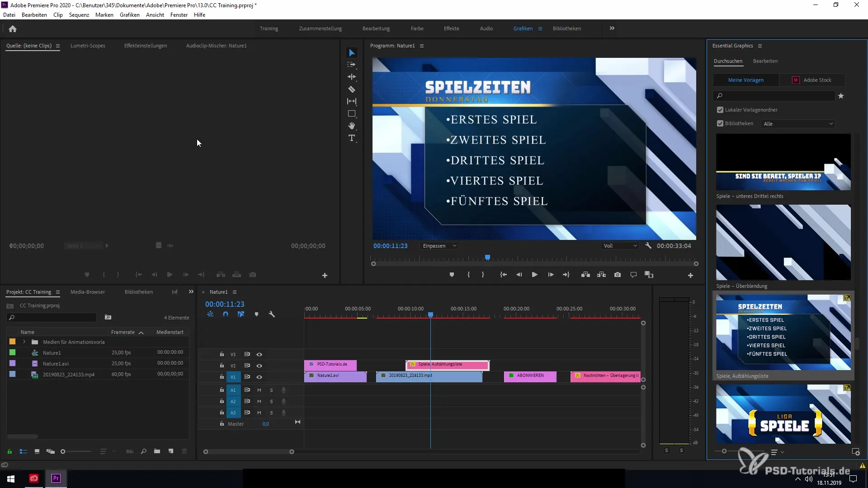Step back one frame in Program monitor
Image resolution: width=868 pixels, height=488 pixels.
519,275
